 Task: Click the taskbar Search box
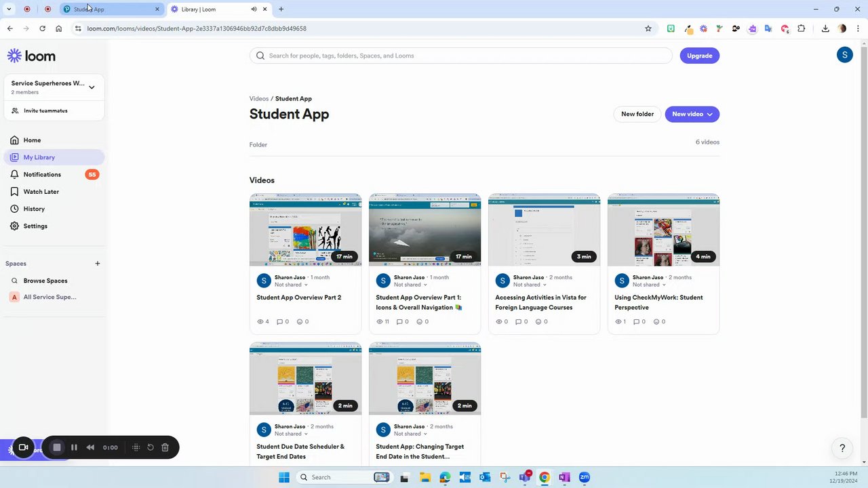(344, 477)
